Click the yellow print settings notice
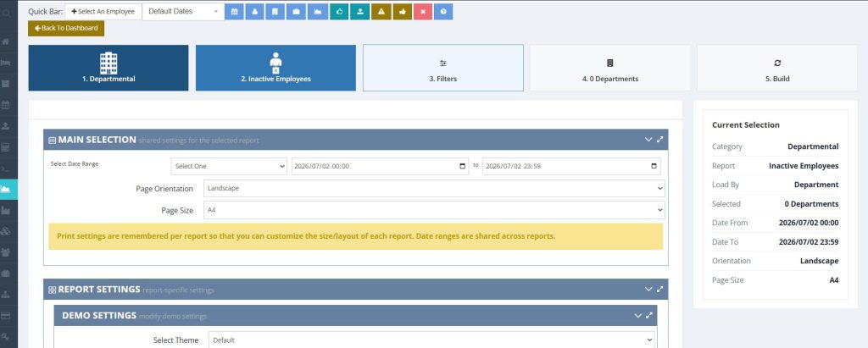 [355, 236]
